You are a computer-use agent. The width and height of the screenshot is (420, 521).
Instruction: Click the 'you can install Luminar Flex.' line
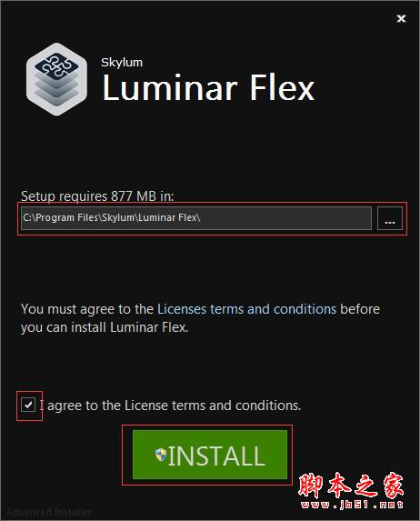pos(105,327)
